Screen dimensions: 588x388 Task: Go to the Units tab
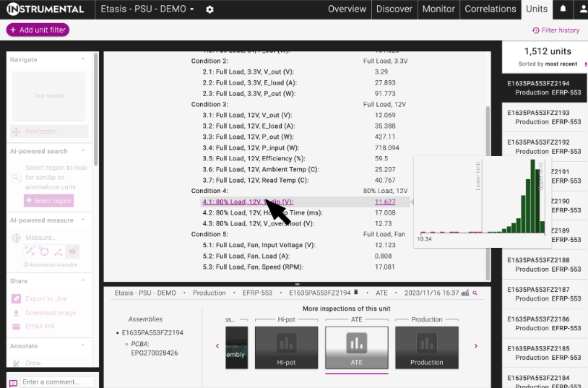[x=537, y=9]
